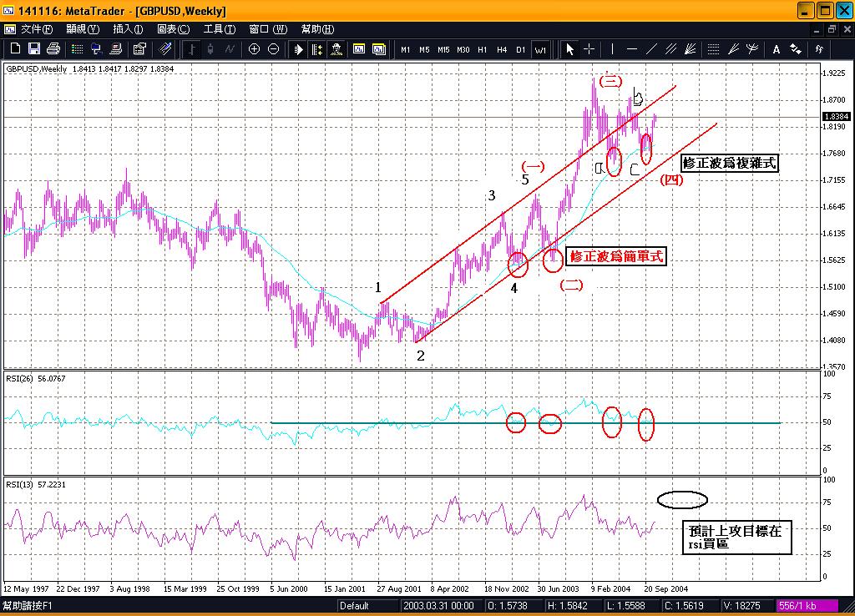Restore the inner chart window
The height and width of the screenshot is (616, 855).
point(832,29)
